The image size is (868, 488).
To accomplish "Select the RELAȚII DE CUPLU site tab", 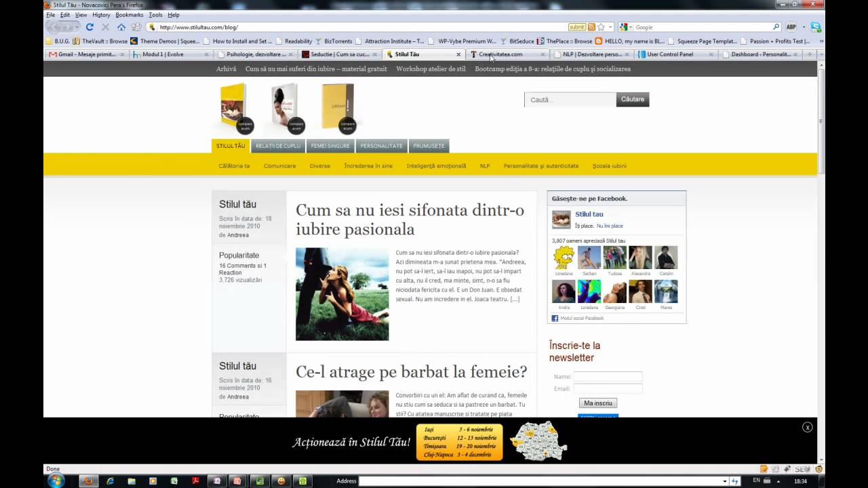I will pyautogui.click(x=278, y=146).
